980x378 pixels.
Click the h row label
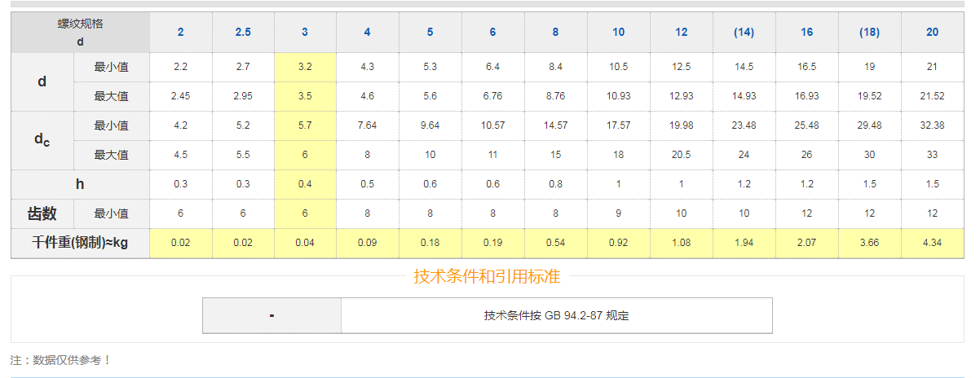pyautogui.click(x=80, y=184)
